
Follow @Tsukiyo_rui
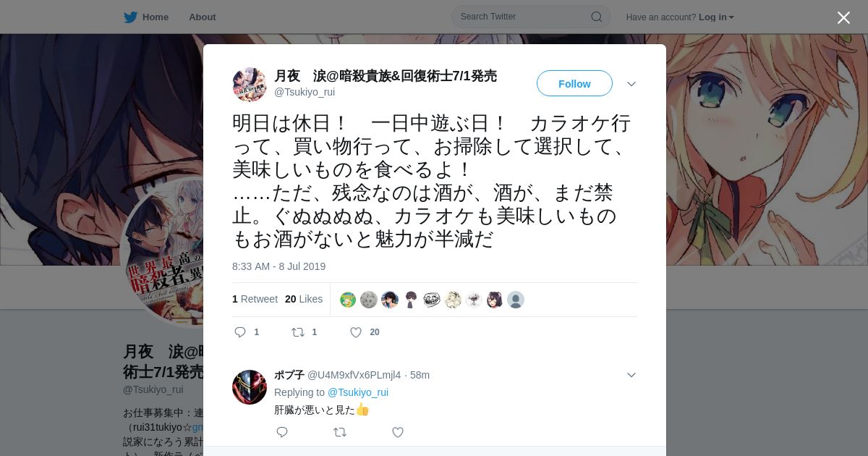[574, 83]
